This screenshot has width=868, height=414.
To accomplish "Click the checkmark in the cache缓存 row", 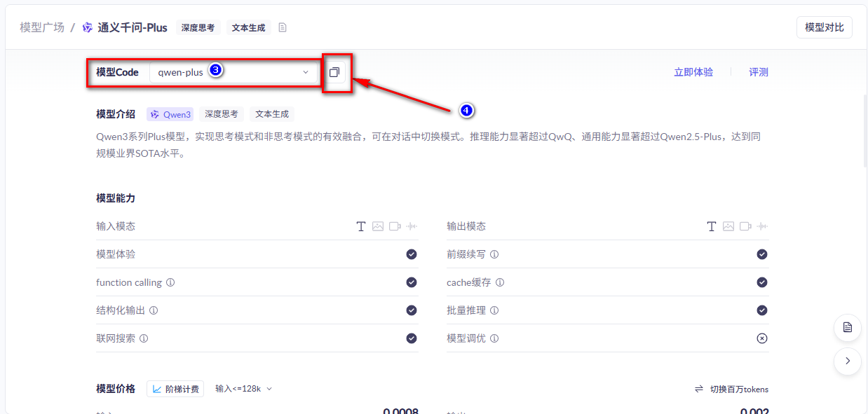I will [x=762, y=282].
